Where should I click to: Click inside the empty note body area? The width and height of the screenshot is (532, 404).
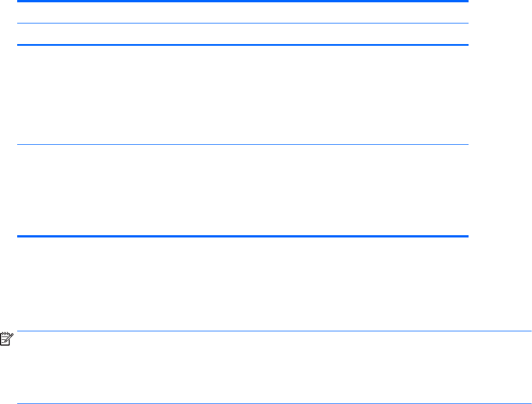pyautogui.click(x=275, y=367)
